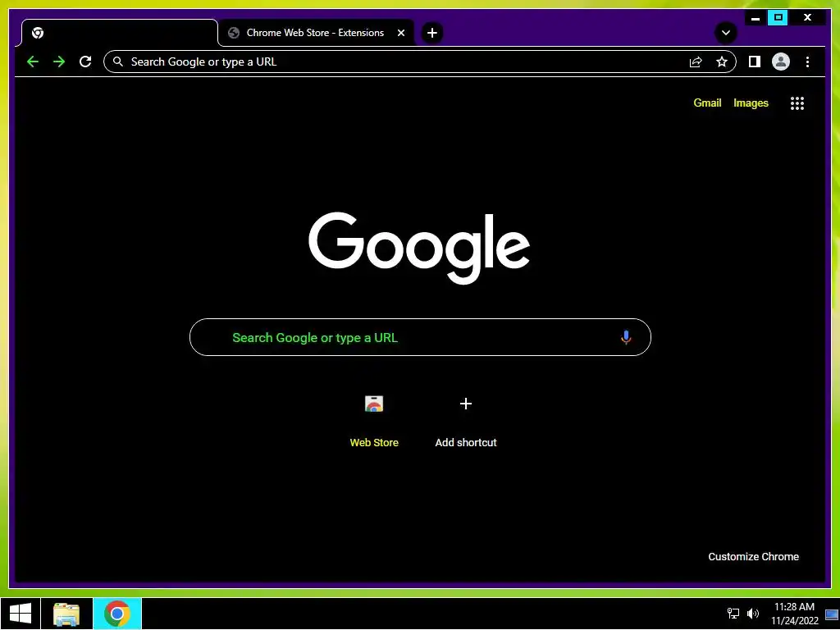This screenshot has width=840, height=630.
Task: Open the Google apps grid
Action: [797, 103]
